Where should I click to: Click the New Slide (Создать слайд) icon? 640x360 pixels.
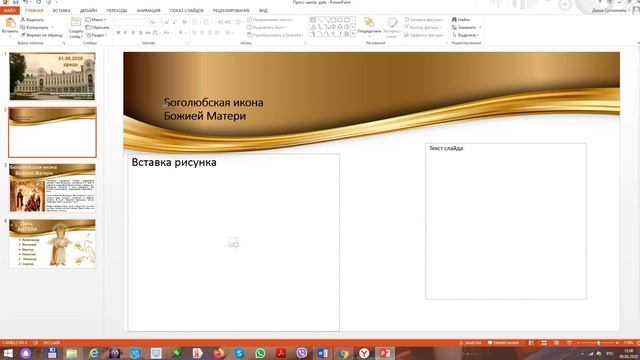click(76, 22)
